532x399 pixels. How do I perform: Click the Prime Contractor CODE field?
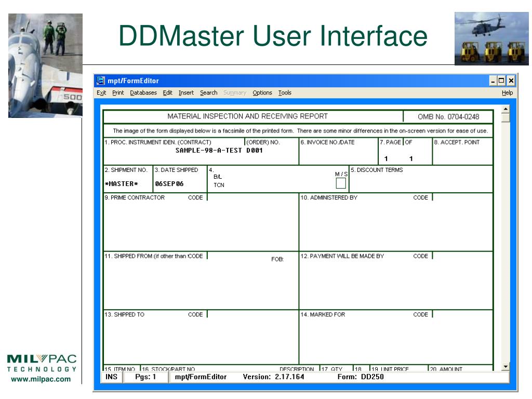coord(252,197)
